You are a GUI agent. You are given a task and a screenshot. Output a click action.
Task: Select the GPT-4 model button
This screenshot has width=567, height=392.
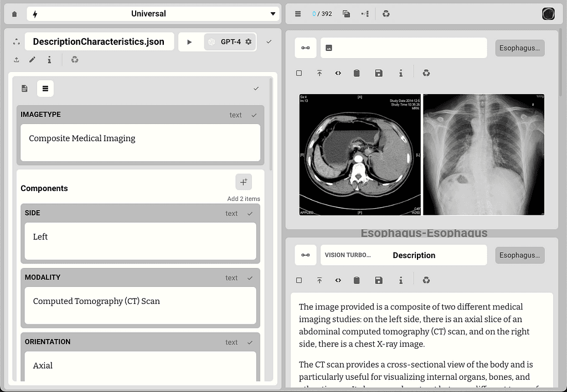coord(230,42)
